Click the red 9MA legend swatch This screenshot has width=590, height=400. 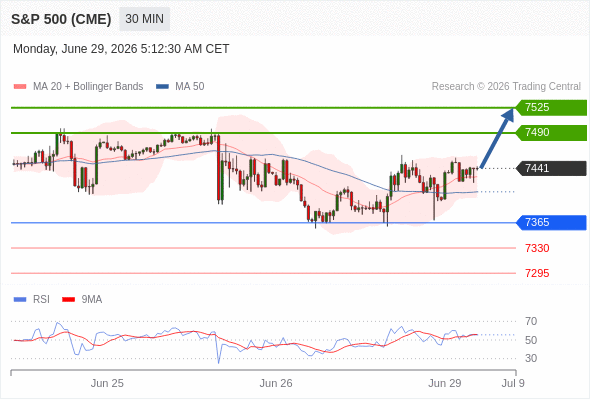click(x=68, y=300)
